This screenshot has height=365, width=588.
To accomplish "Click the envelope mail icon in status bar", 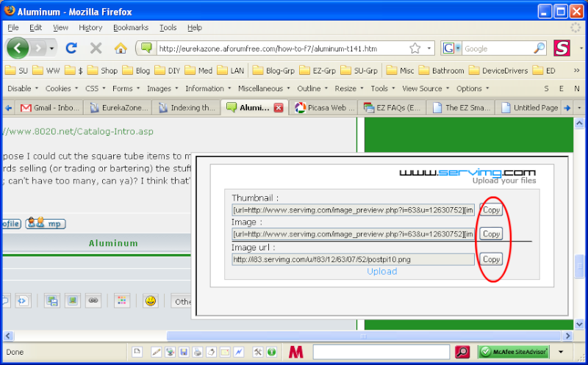I will (225, 352).
